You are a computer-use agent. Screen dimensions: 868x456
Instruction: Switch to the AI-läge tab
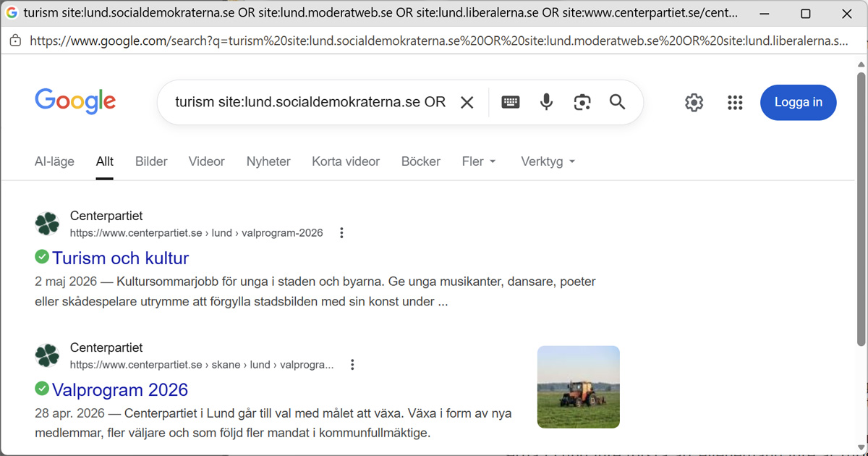click(x=54, y=161)
